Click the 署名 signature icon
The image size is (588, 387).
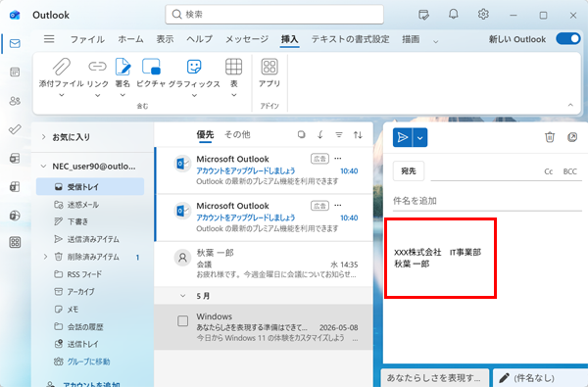tap(122, 67)
